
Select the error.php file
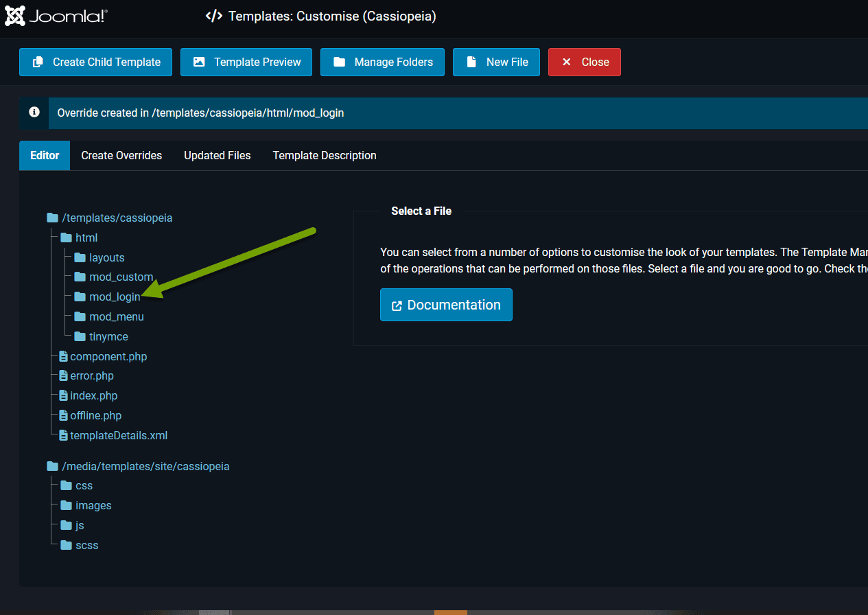pos(91,376)
